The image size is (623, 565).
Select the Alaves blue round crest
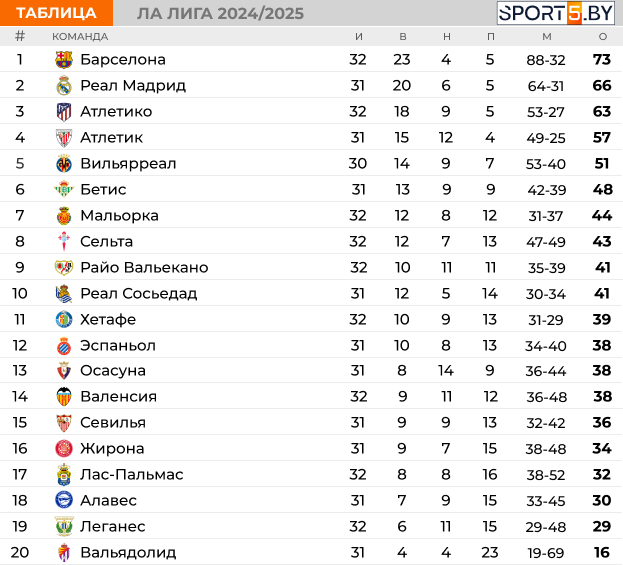coord(64,500)
